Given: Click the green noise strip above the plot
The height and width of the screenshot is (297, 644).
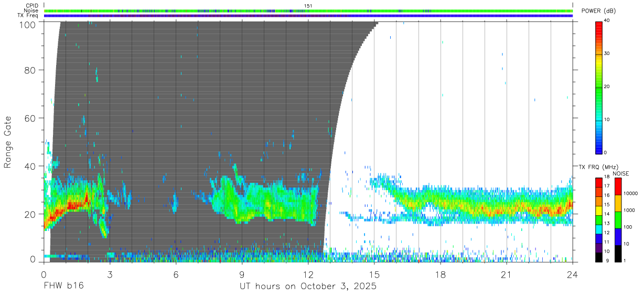Looking at the screenshot, I should tap(308, 10).
